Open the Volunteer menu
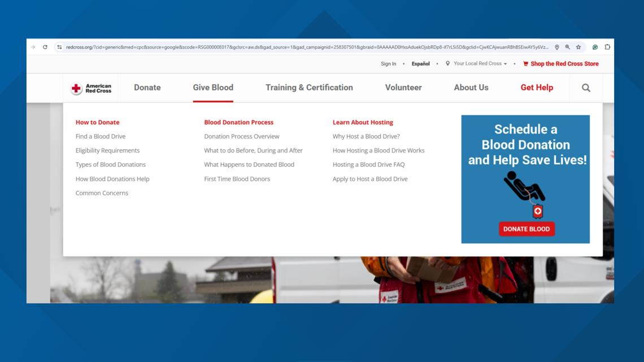 403,88
